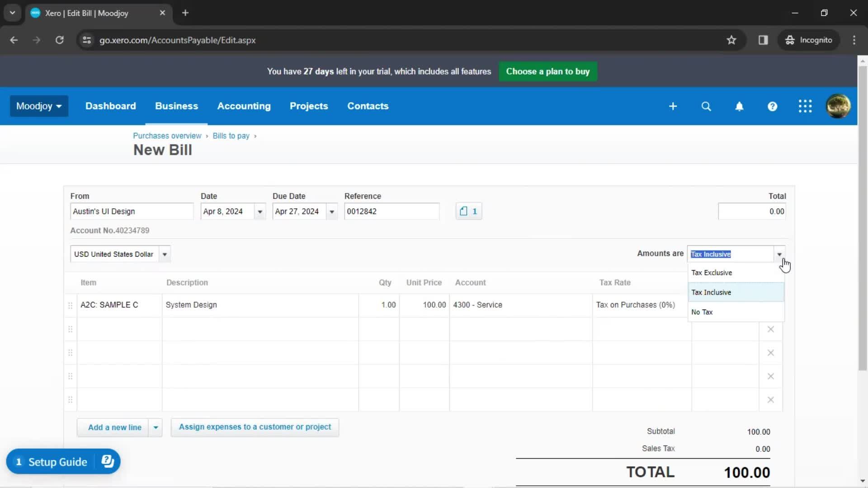This screenshot has width=868, height=488.
Task: Open the Xero app launcher grid
Action: (805, 106)
